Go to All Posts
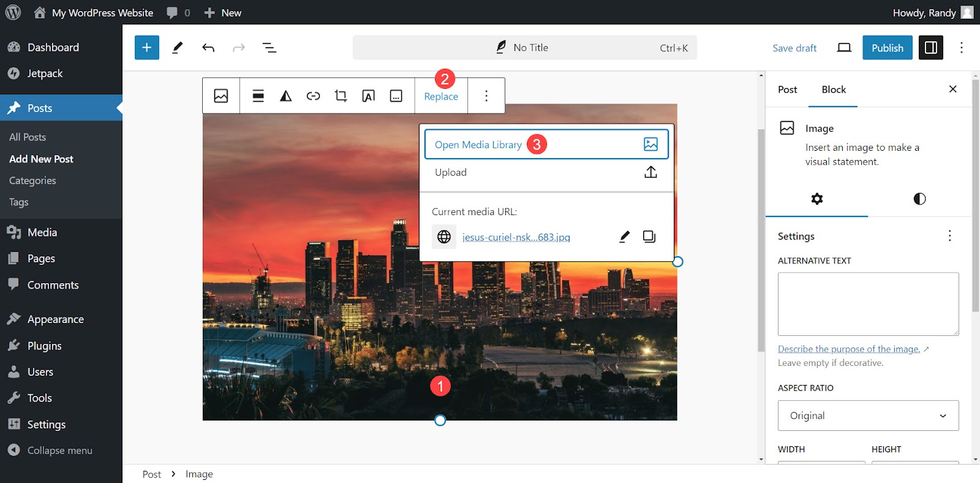 click(28, 137)
